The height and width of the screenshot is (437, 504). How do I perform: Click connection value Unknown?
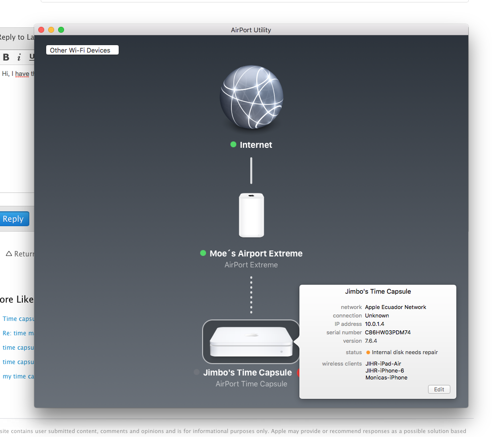[377, 315]
